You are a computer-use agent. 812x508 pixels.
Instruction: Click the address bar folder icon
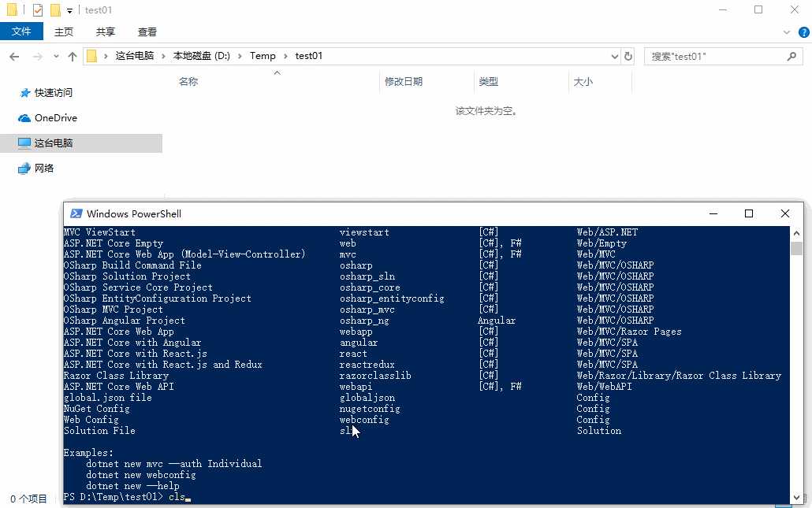tap(91, 56)
